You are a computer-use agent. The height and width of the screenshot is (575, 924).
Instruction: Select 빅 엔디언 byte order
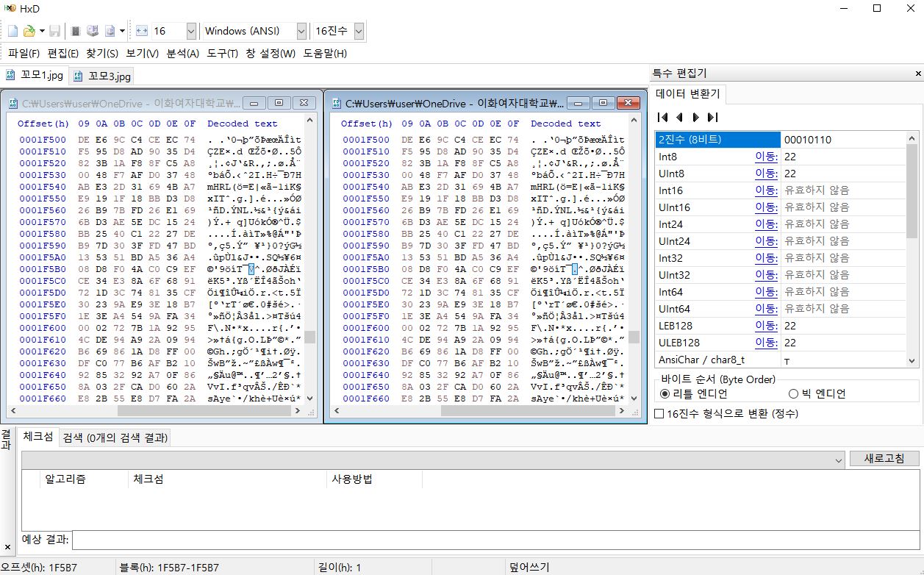(x=817, y=393)
